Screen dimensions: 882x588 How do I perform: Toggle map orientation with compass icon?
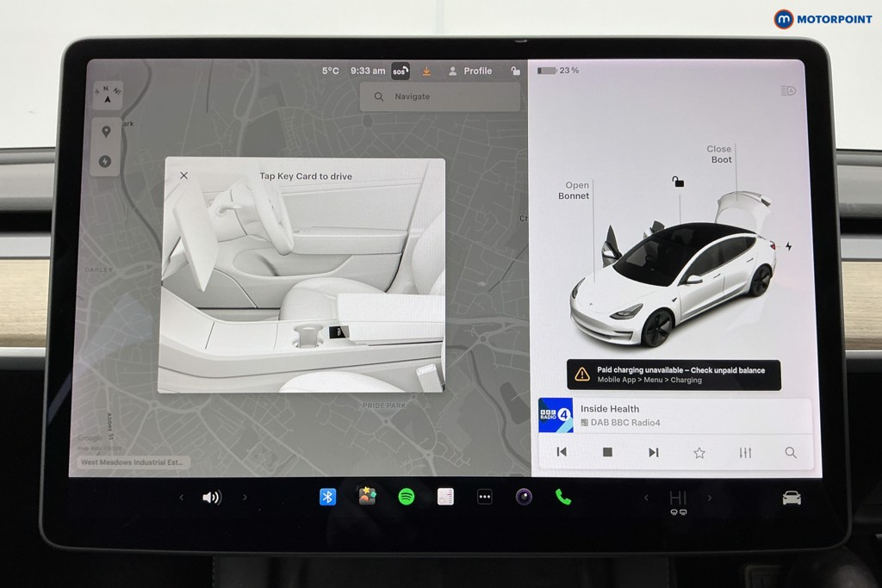coord(106,96)
